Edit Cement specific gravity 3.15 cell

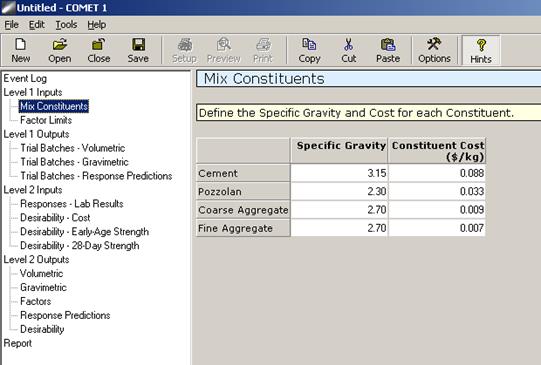(x=339, y=173)
